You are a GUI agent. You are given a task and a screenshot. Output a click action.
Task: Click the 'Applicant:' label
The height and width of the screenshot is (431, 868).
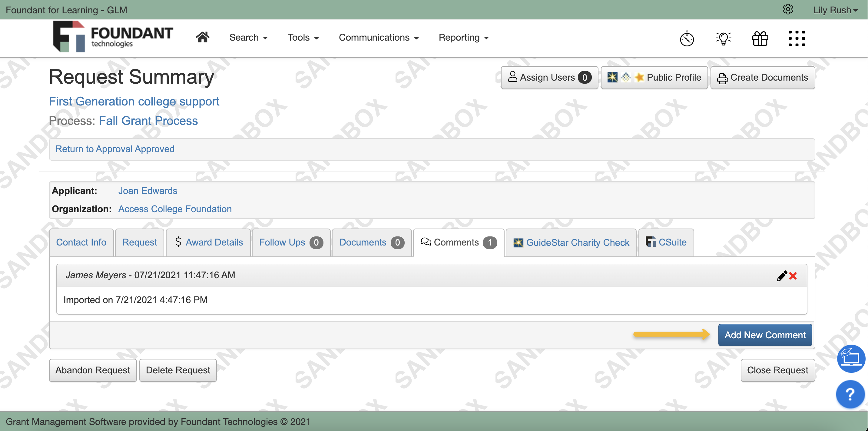pos(74,191)
